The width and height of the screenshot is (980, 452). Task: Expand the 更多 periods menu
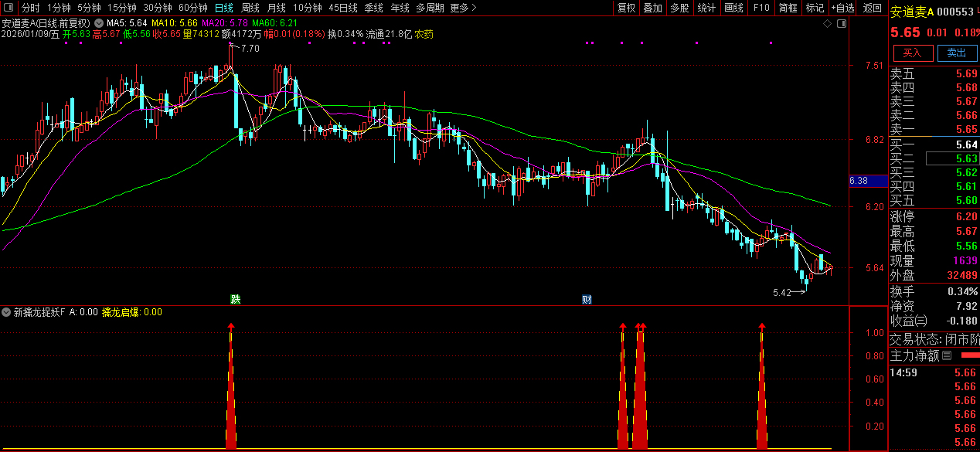pos(463,8)
